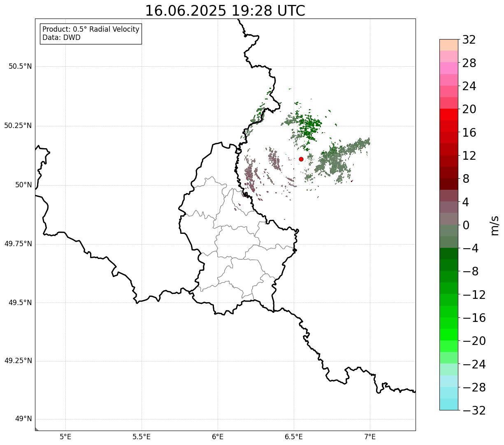
Task: Click the colorbar tick label 24
Action: (x=469, y=86)
